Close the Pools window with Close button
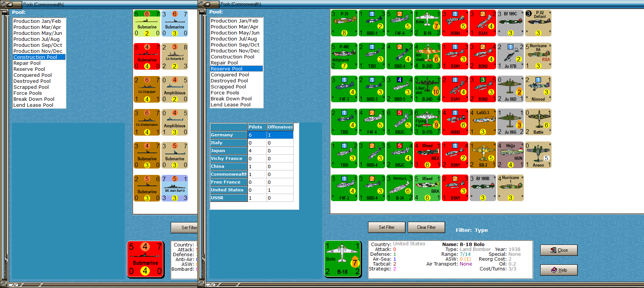The image size is (644, 288). pos(559,250)
